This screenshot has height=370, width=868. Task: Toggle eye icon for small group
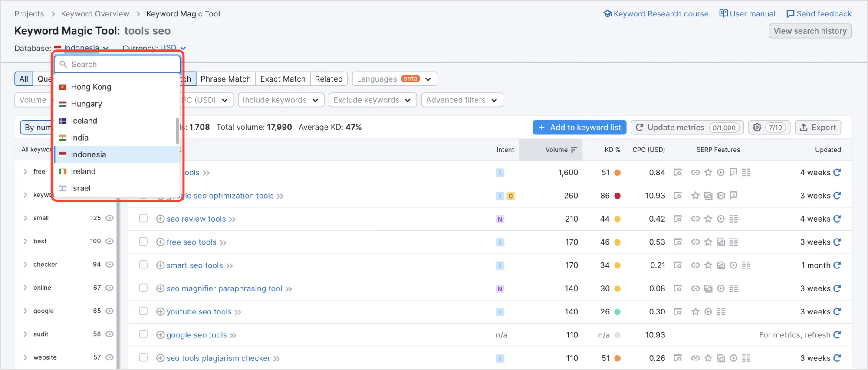point(109,218)
